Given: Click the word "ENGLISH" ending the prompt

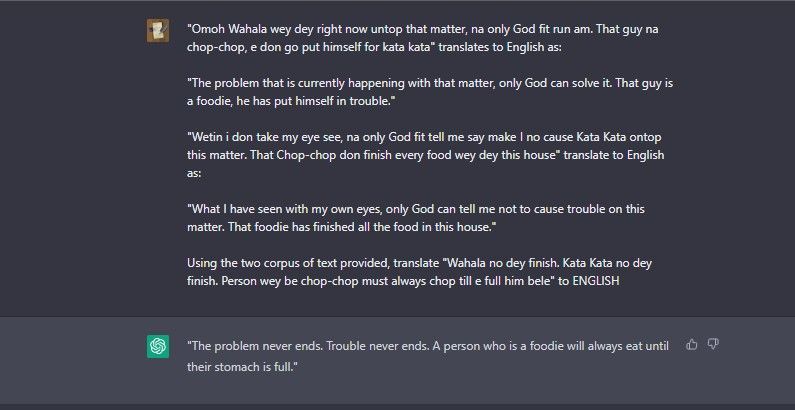Looking at the screenshot, I should [594, 281].
